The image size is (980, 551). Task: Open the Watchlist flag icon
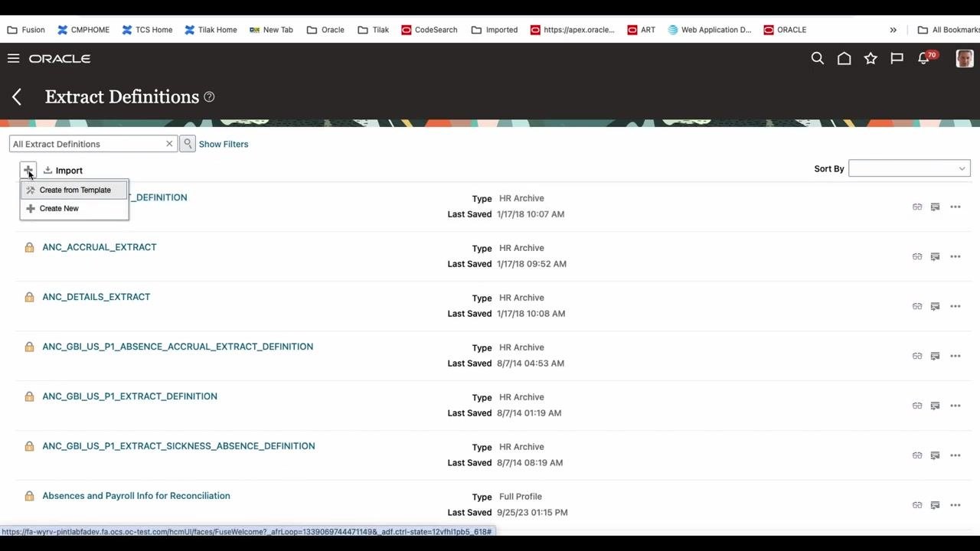[x=897, y=58]
